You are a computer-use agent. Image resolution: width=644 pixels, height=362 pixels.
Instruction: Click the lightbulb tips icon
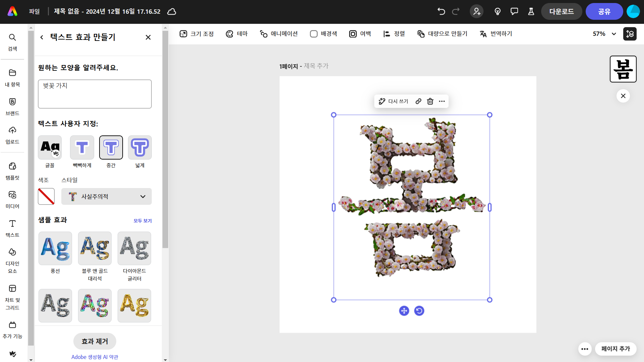coord(498,11)
